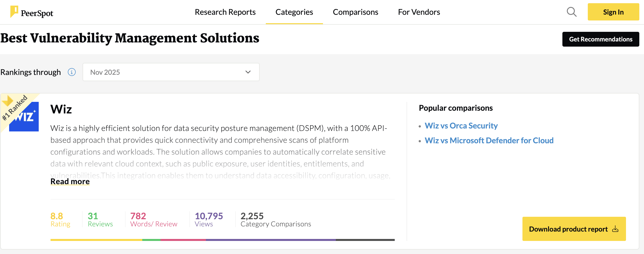Open the Research Reports menu item
Image resolution: width=644 pixels, height=254 pixels.
[x=225, y=12]
